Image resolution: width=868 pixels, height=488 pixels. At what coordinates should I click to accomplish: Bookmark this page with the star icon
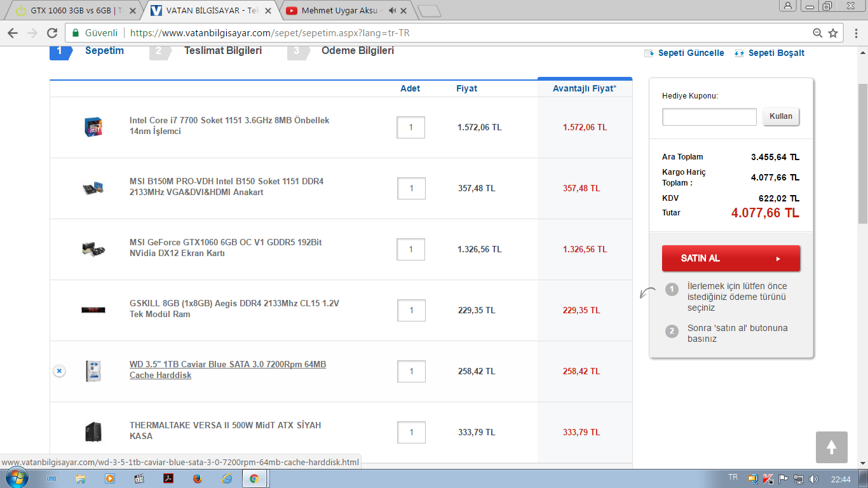click(x=833, y=33)
